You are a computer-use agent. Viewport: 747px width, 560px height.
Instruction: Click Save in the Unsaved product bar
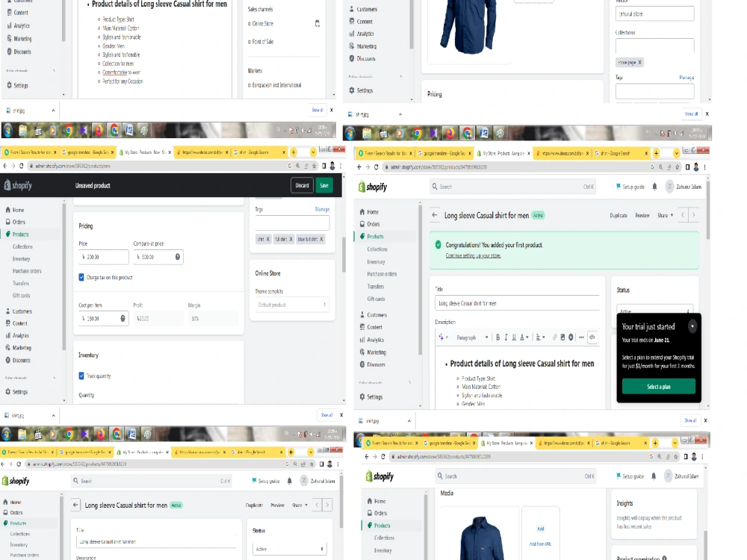(x=324, y=185)
